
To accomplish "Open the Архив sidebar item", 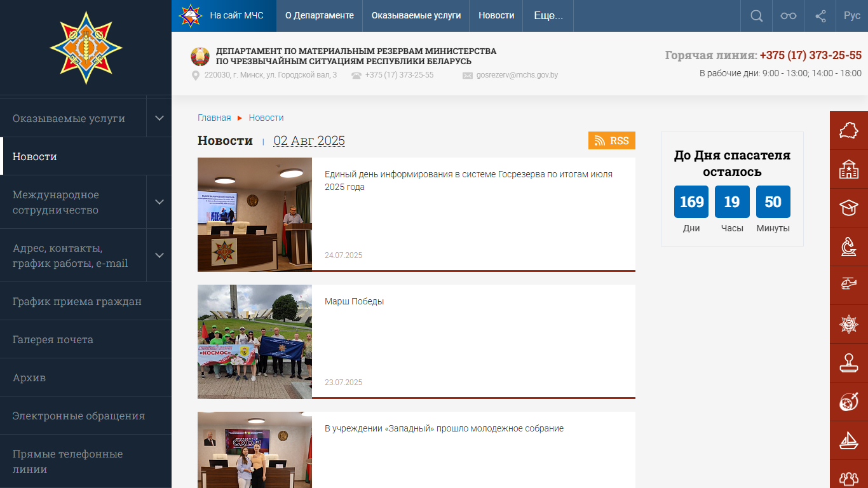I will 86,377.
